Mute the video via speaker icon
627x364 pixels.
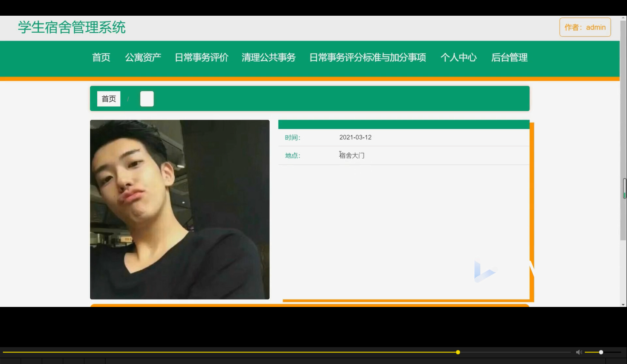[x=579, y=352]
